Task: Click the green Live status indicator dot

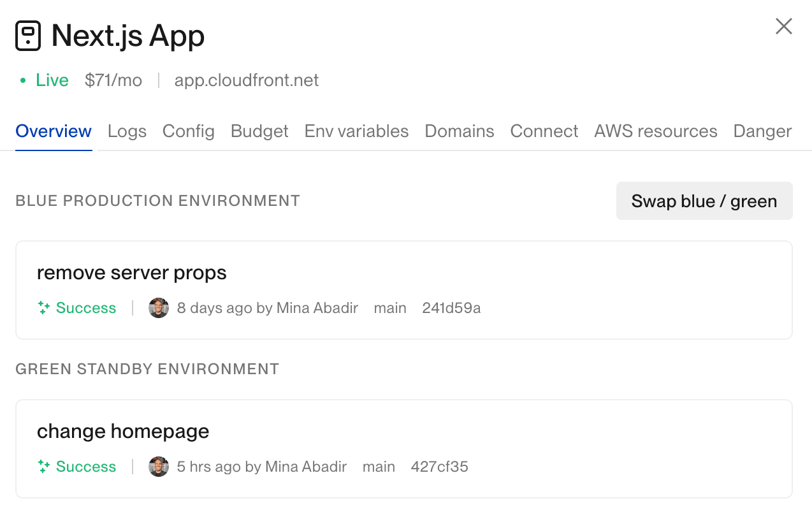Action: 22,80
